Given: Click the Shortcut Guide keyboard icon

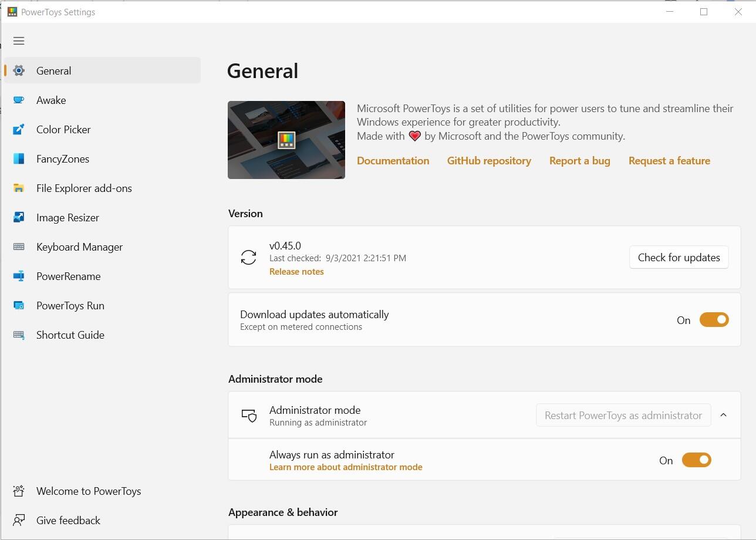Looking at the screenshot, I should (x=19, y=335).
